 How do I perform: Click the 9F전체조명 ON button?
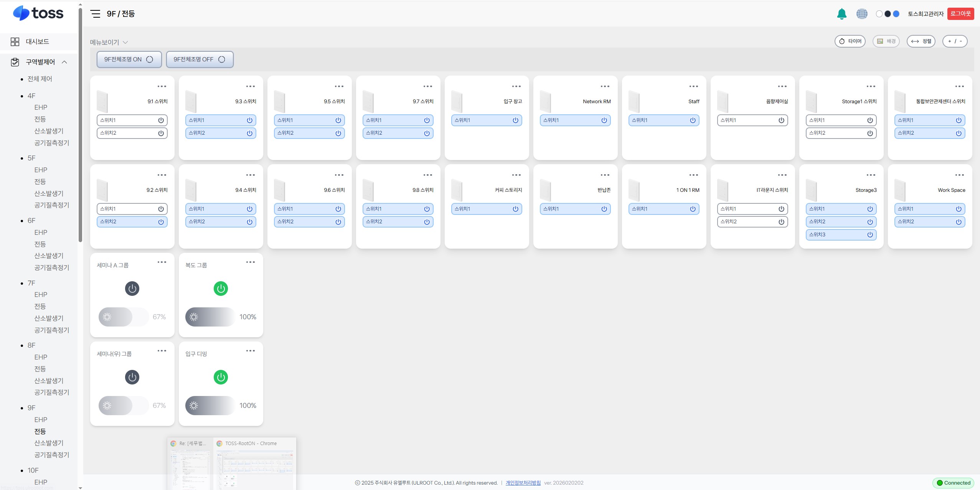point(129,59)
